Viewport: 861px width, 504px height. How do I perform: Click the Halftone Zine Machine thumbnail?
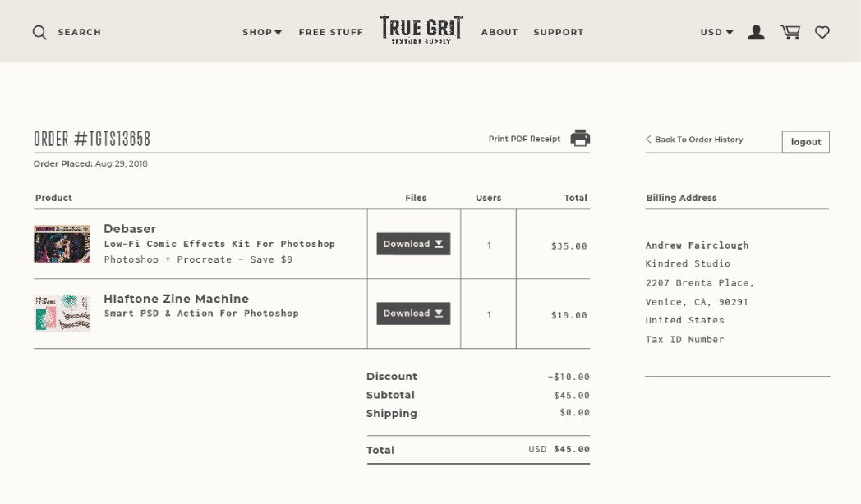click(62, 314)
